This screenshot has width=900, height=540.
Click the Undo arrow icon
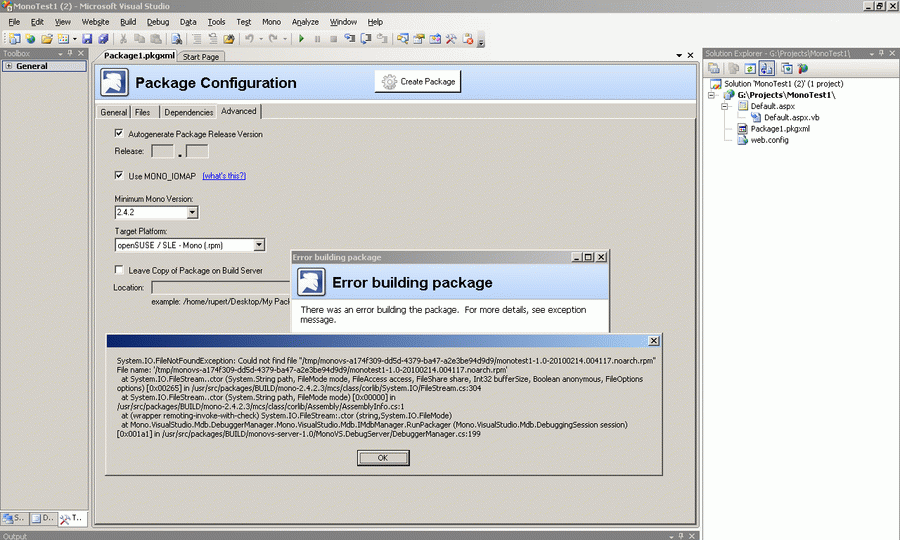[x=250, y=39]
